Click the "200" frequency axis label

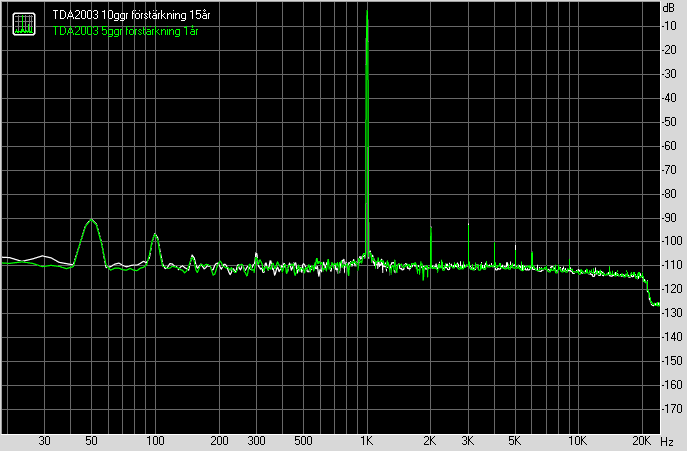219,441
